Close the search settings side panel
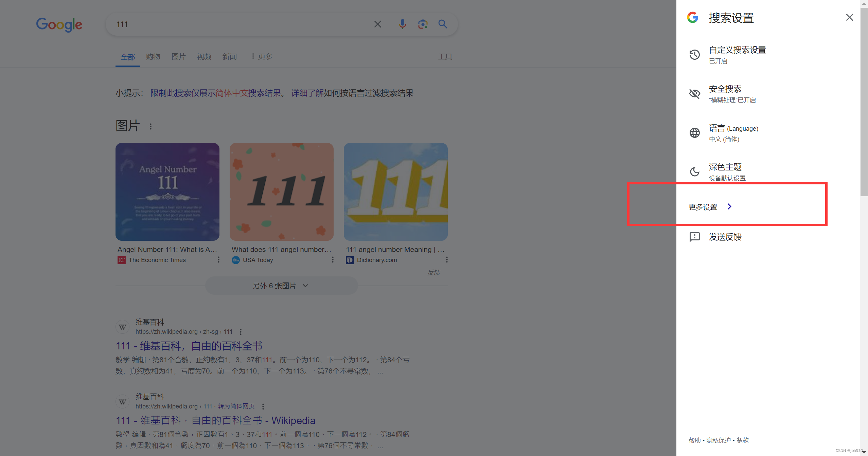Viewport: 868px width, 456px height. [x=849, y=17]
